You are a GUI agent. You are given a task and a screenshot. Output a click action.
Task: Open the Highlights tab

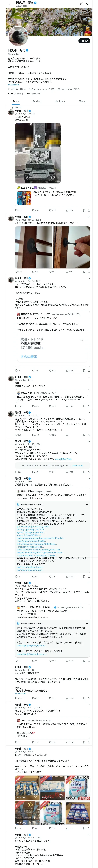click(x=60, y=101)
